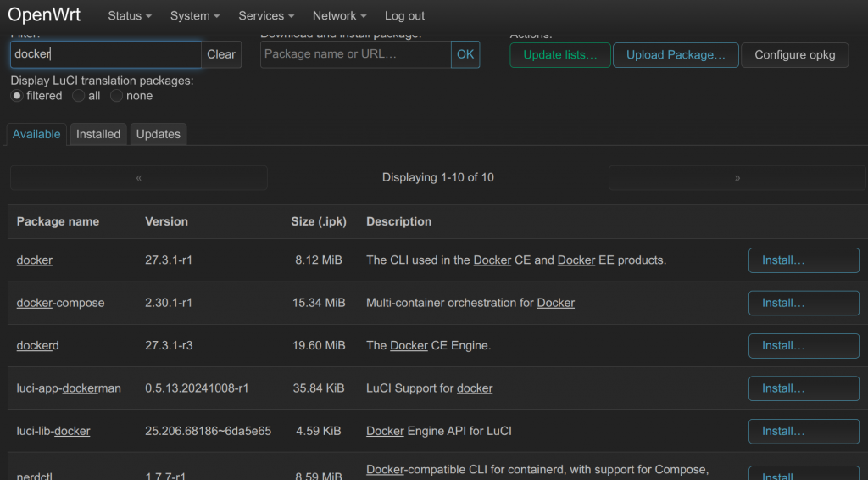Click Update lists button
The width and height of the screenshot is (868, 480).
(x=560, y=55)
